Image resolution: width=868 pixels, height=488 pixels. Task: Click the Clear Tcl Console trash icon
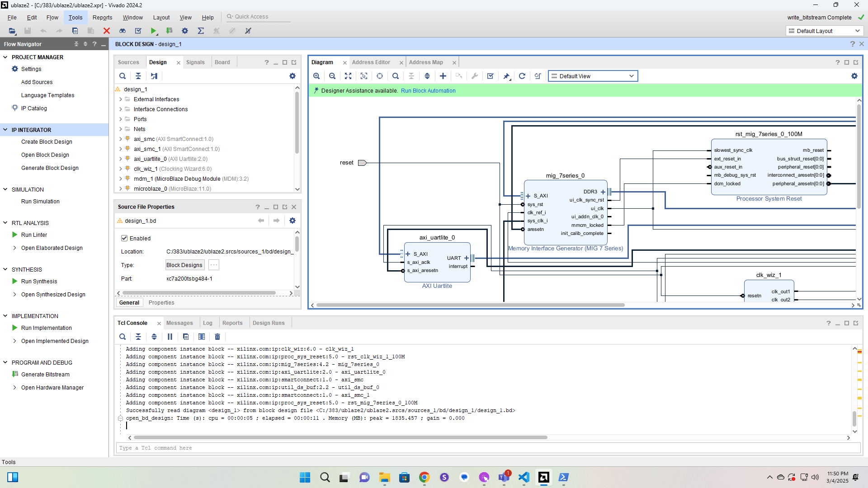click(217, 337)
